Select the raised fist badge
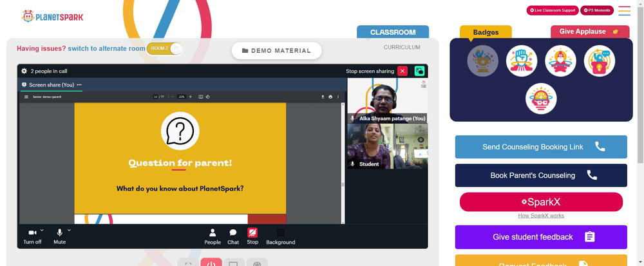The width and height of the screenshot is (644, 266). click(522, 61)
